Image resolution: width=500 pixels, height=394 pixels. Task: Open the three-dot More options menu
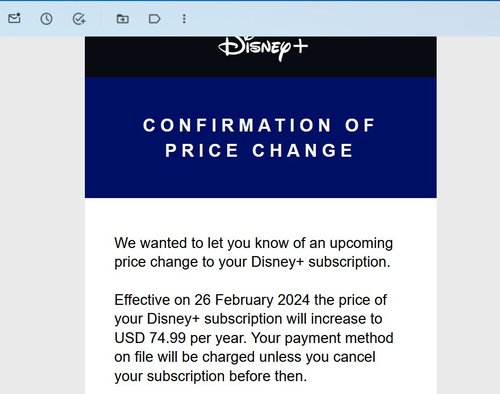[x=184, y=19]
